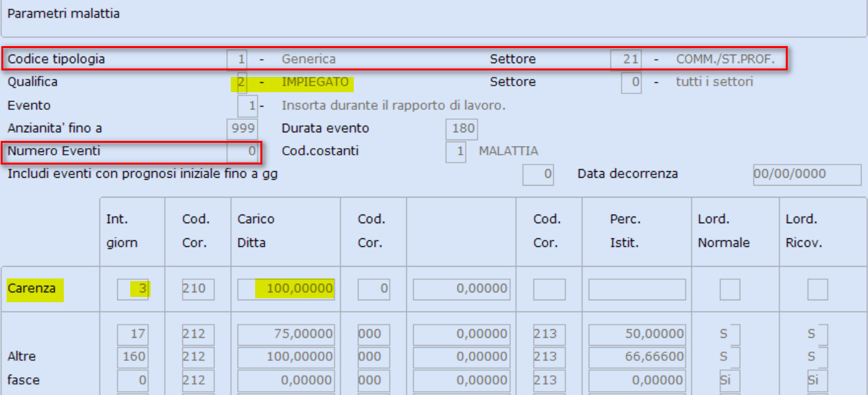
Task: Click the Parametri malattia panel title
Action: click(64, 13)
